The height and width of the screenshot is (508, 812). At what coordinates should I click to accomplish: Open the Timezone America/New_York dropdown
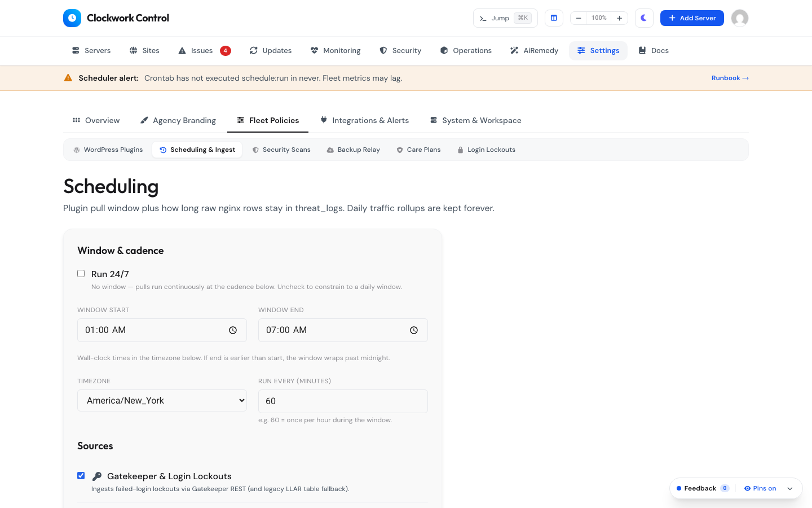(162, 401)
